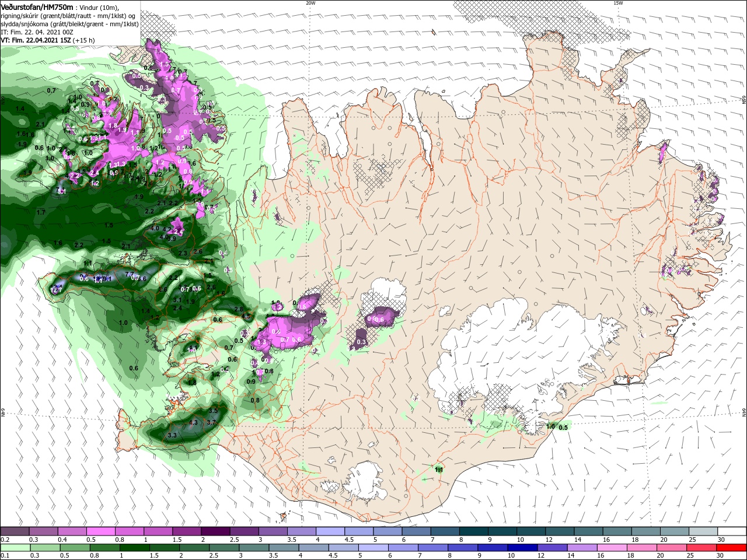Pick the dusky mauve 0.2 swatch in upper scale
The image size is (747, 560).
tap(15, 531)
